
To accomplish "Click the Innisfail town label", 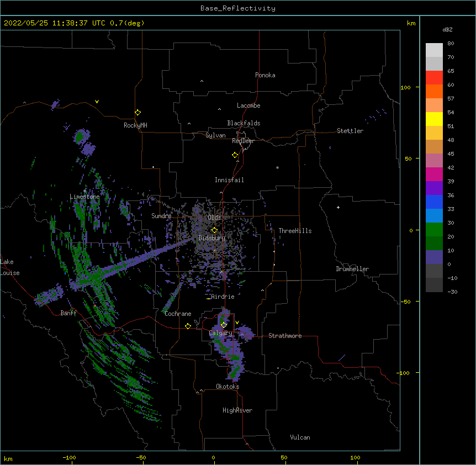I will tap(229, 180).
